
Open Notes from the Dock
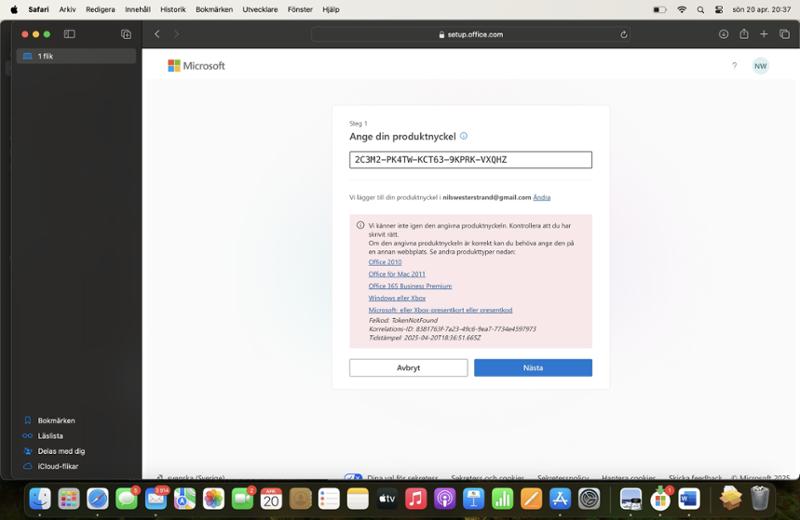pos(358,499)
